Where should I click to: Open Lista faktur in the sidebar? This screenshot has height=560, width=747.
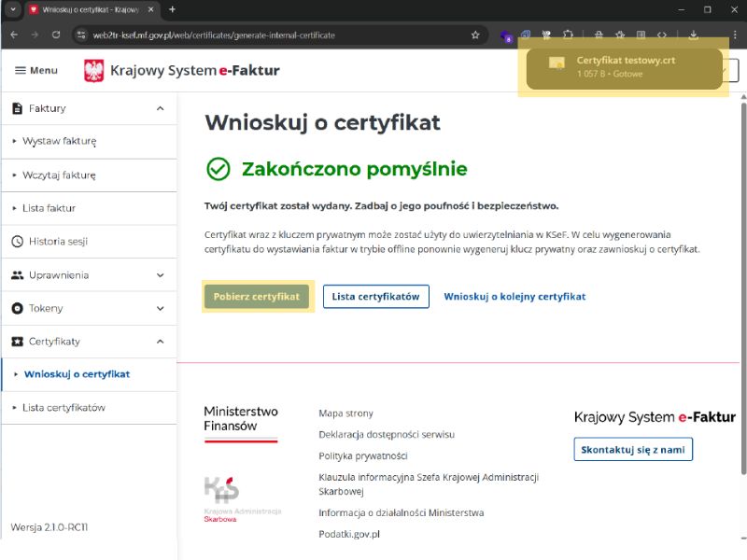49,208
